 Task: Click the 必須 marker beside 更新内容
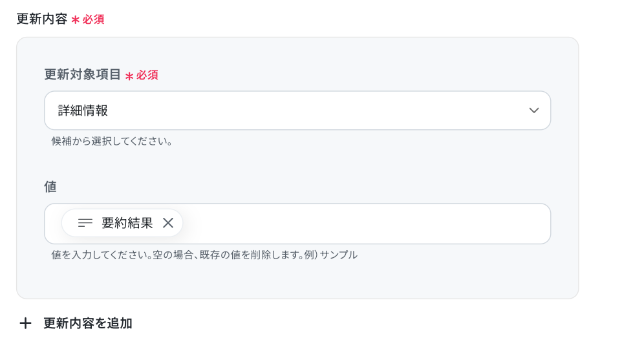point(93,19)
